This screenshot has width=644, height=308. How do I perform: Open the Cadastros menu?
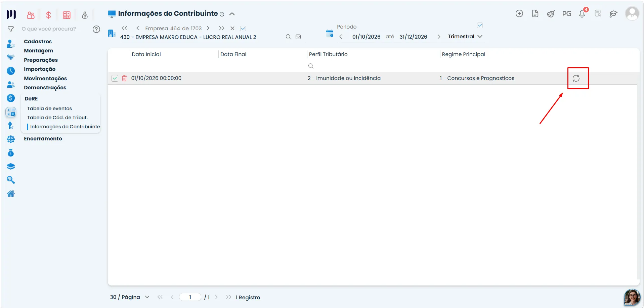click(x=38, y=42)
